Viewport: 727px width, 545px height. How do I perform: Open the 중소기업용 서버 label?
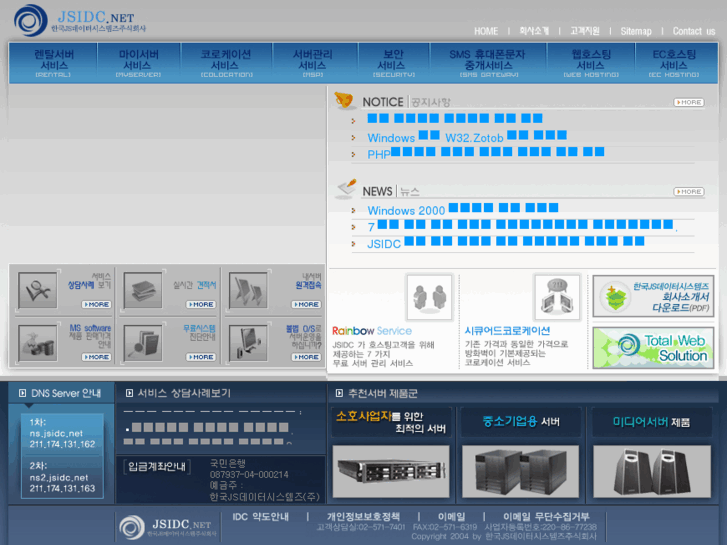pyautogui.click(x=521, y=422)
